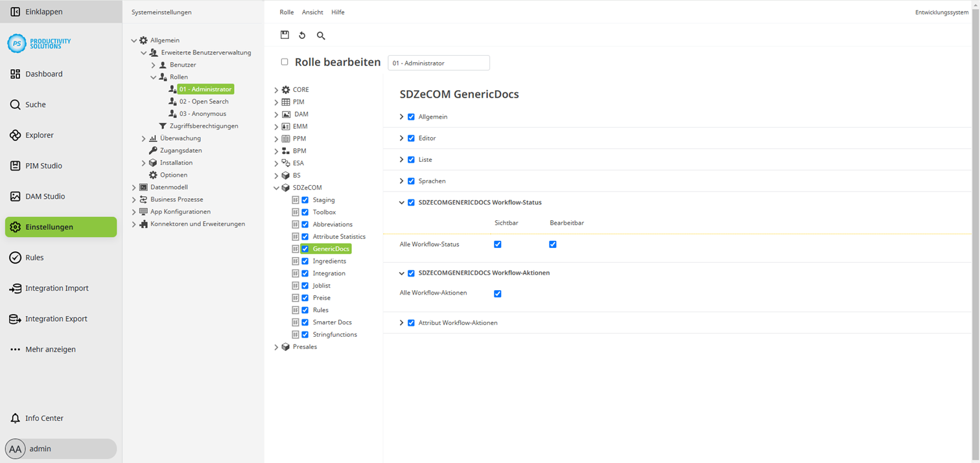980x463 pixels.
Task: Click the role name input field
Action: (x=439, y=63)
